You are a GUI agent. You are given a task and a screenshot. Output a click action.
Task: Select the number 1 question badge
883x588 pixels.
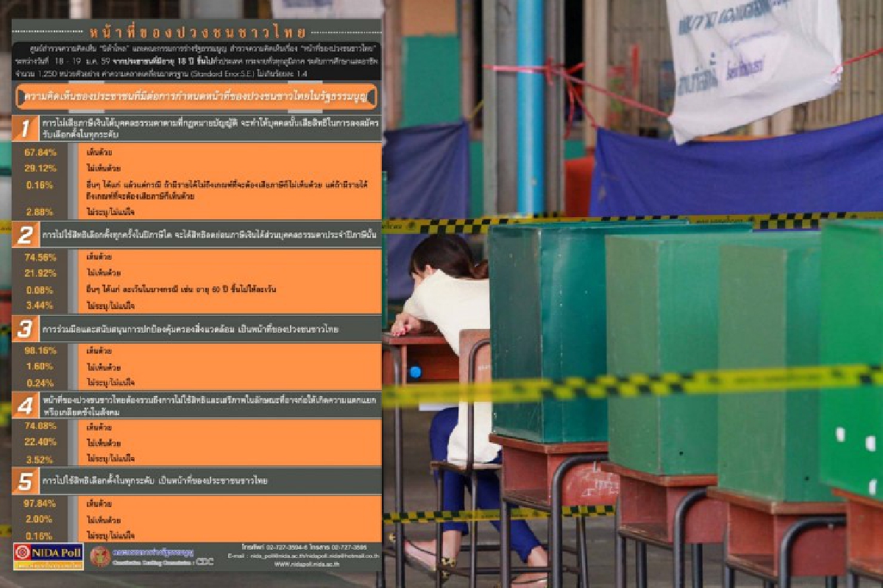coord(25,129)
